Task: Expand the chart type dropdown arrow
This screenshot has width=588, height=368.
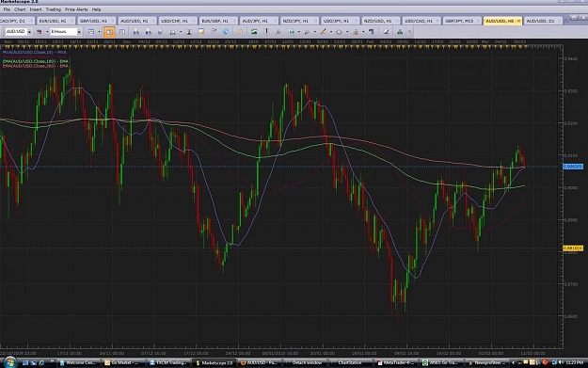Action: point(99,32)
